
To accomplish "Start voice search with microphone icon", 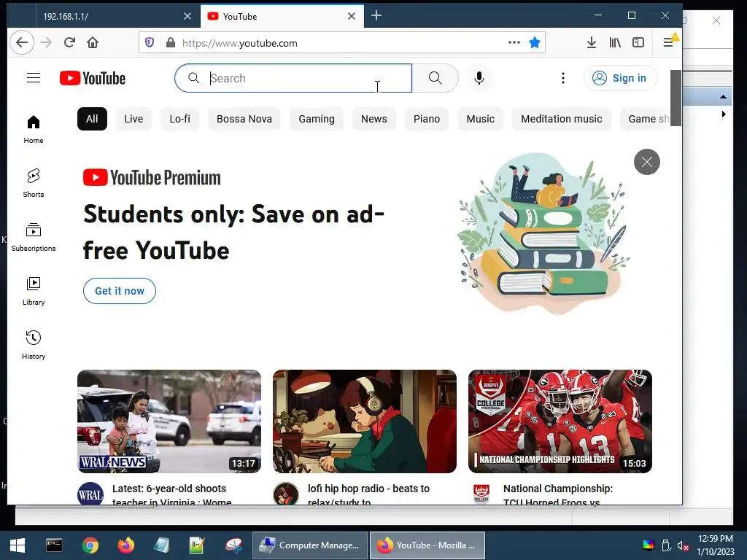I will (479, 78).
